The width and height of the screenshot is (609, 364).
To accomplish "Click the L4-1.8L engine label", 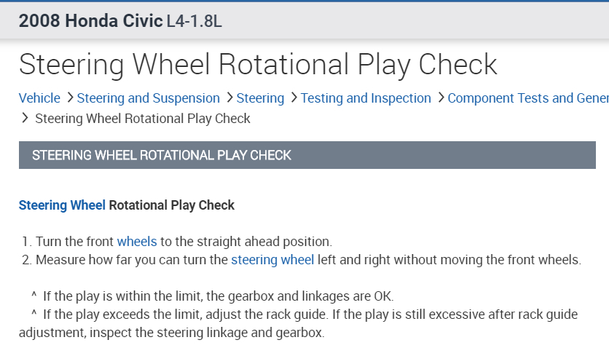I will [x=195, y=21].
